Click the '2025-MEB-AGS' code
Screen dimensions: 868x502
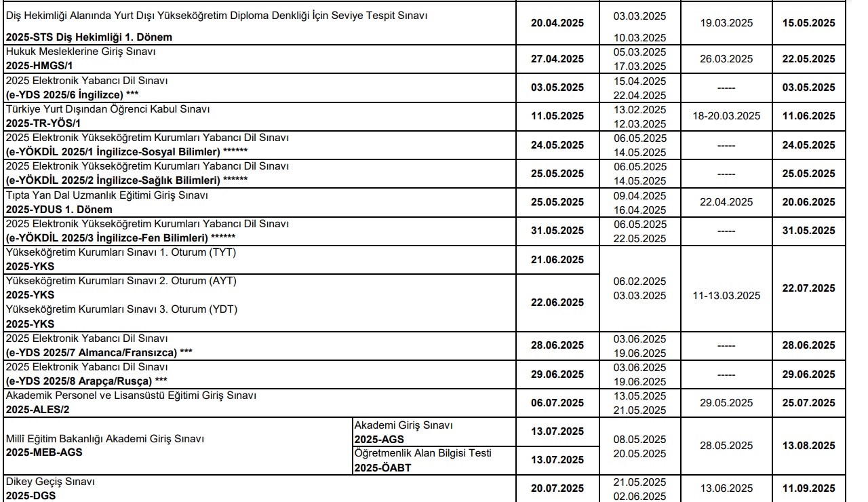(x=44, y=452)
